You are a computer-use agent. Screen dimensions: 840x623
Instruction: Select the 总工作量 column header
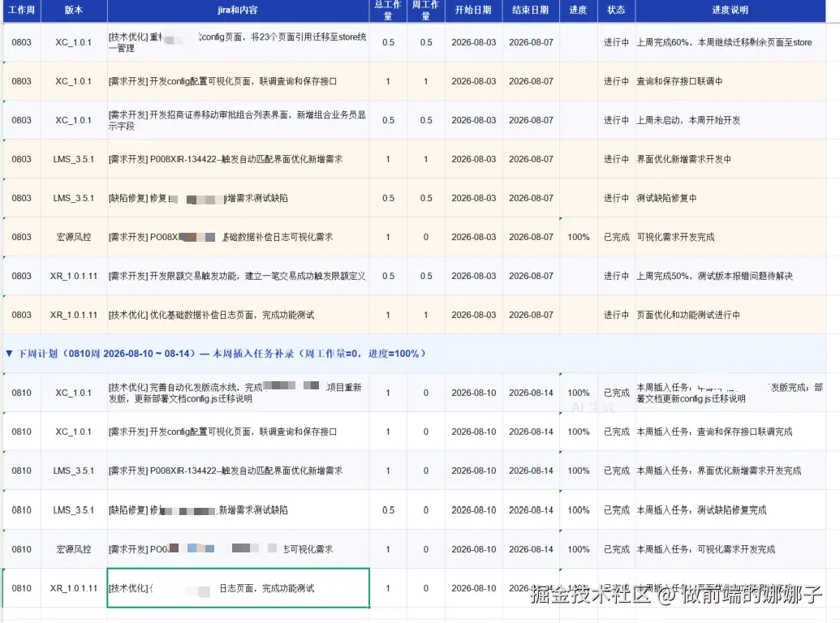click(x=388, y=11)
